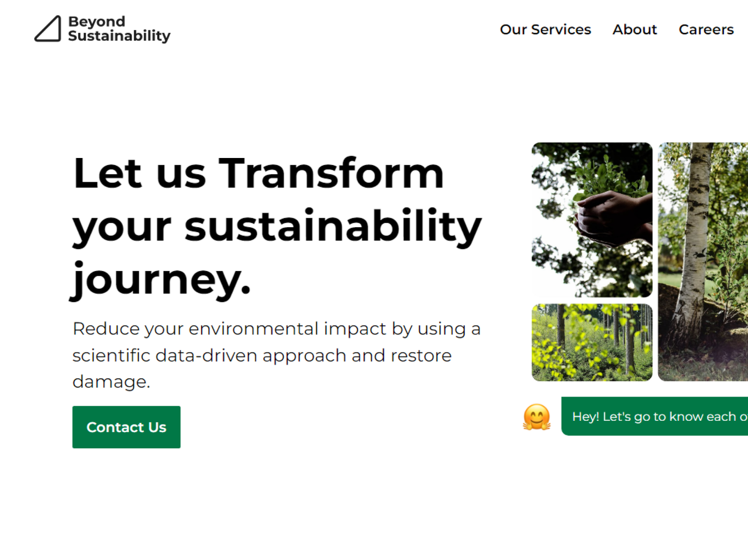The width and height of the screenshot is (748, 560).
Task: Click the word "Beyond" in the logo
Action: pos(97,22)
